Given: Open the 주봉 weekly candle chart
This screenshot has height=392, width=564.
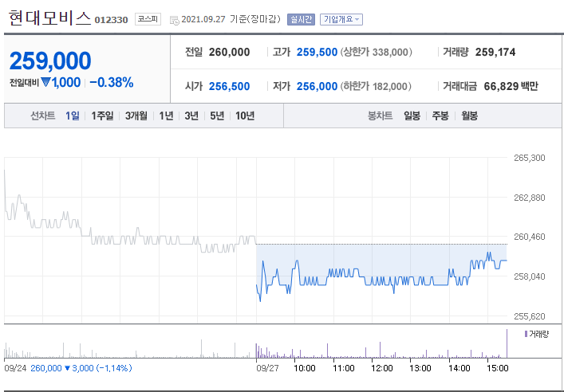Looking at the screenshot, I should point(440,116).
